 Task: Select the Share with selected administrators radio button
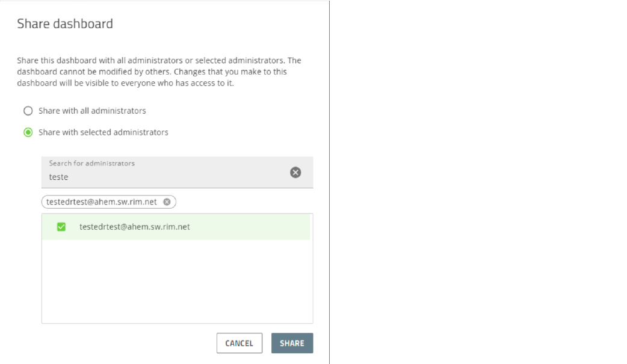coord(28,132)
